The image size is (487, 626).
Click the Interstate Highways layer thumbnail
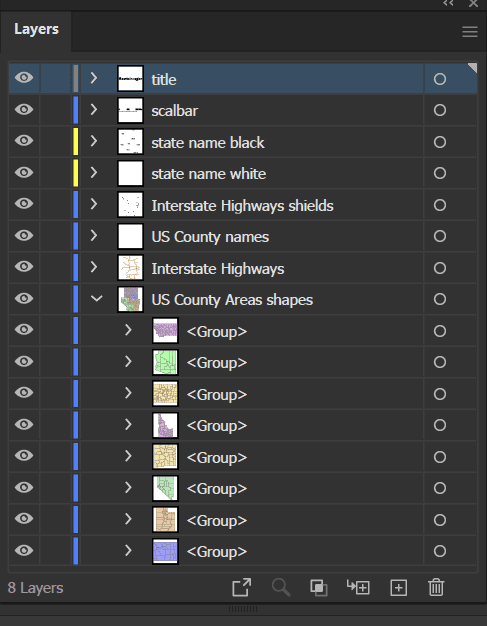tap(131, 267)
